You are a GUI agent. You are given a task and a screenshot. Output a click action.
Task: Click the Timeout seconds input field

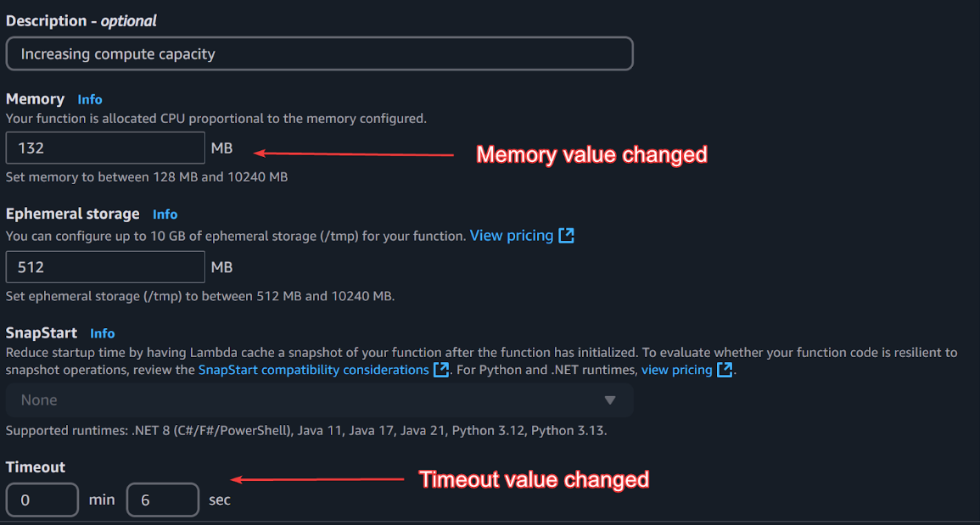tap(162, 500)
